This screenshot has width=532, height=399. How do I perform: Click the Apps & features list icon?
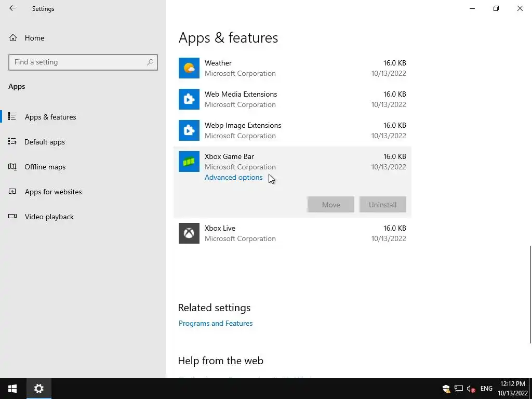pos(12,116)
